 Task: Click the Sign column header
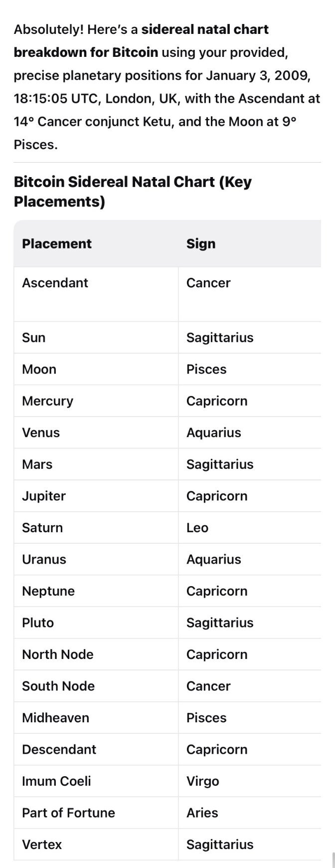pyautogui.click(x=201, y=243)
